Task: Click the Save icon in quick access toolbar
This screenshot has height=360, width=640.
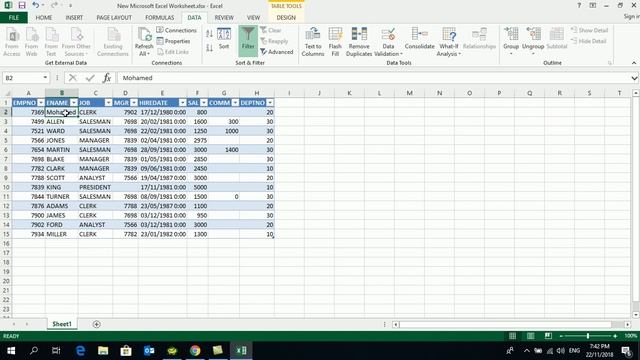Action: [x=22, y=5]
